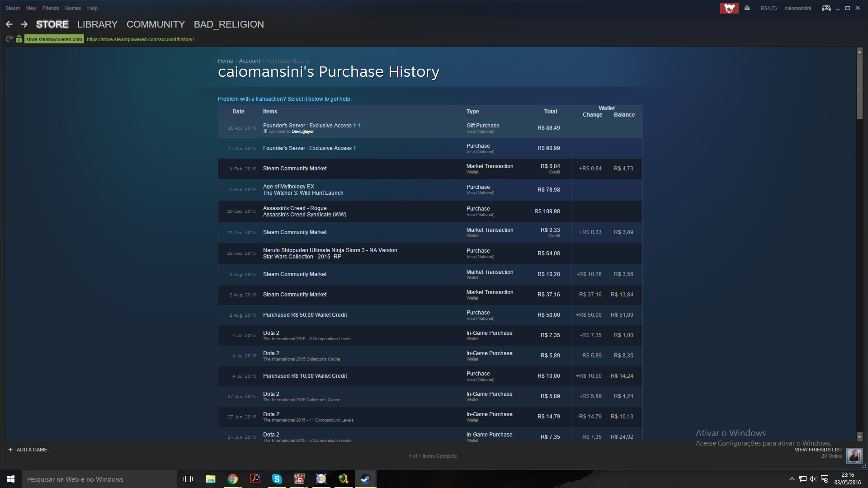Click the forward navigation arrow

pyautogui.click(x=24, y=24)
